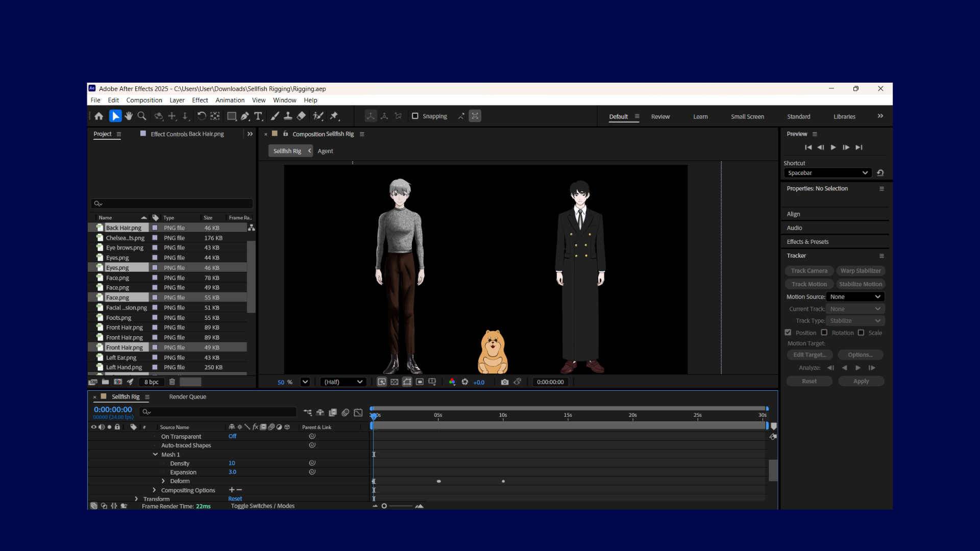Click the Agent composition breadcrumb

[x=325, y=151]
